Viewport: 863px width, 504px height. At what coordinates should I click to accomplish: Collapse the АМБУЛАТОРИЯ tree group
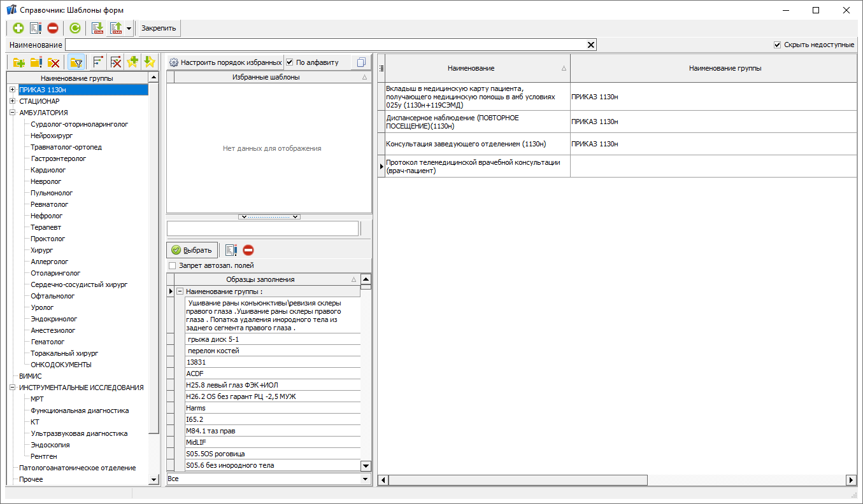point(12,113)
